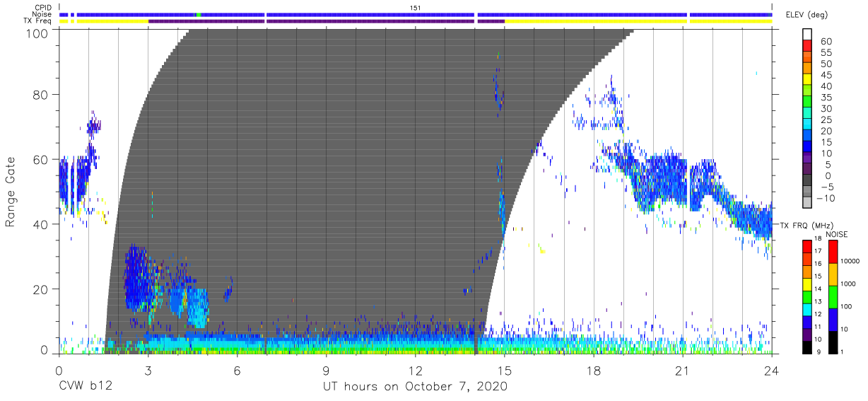Click the 24 hour tick on UT axis
This screenshot has height=401, width=868.
[772, 370]
